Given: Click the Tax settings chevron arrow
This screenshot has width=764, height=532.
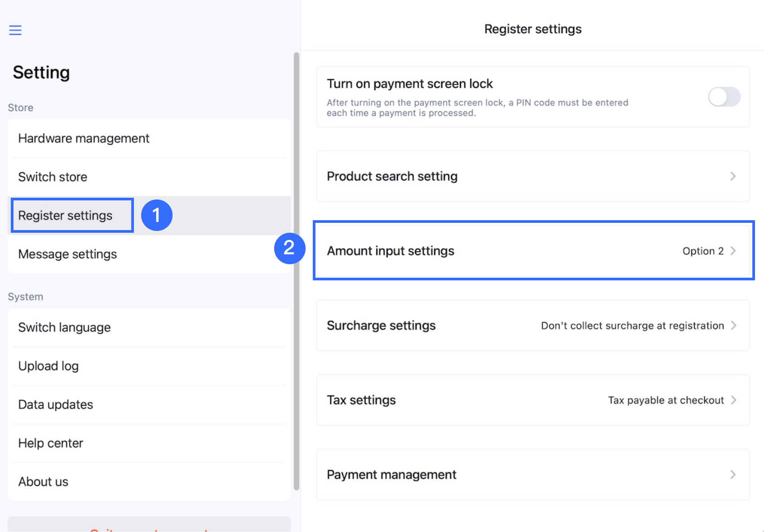Looking at the screenshot, I should click(733, 400).
